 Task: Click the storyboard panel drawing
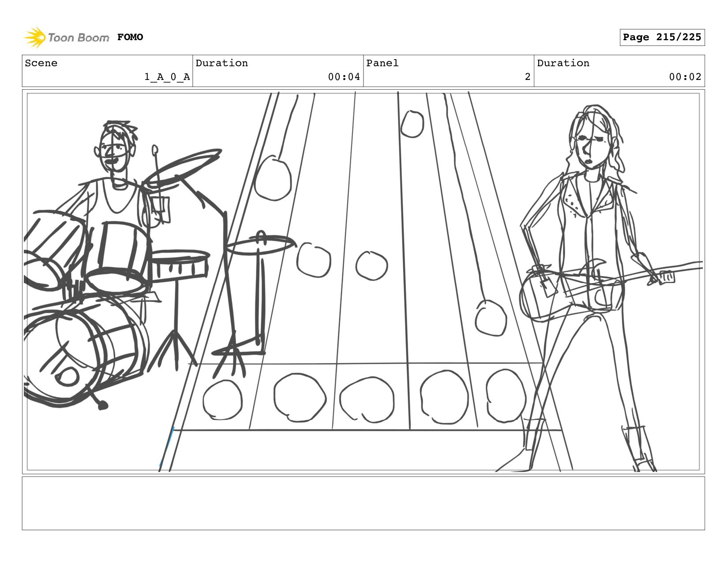click(364, 282)
